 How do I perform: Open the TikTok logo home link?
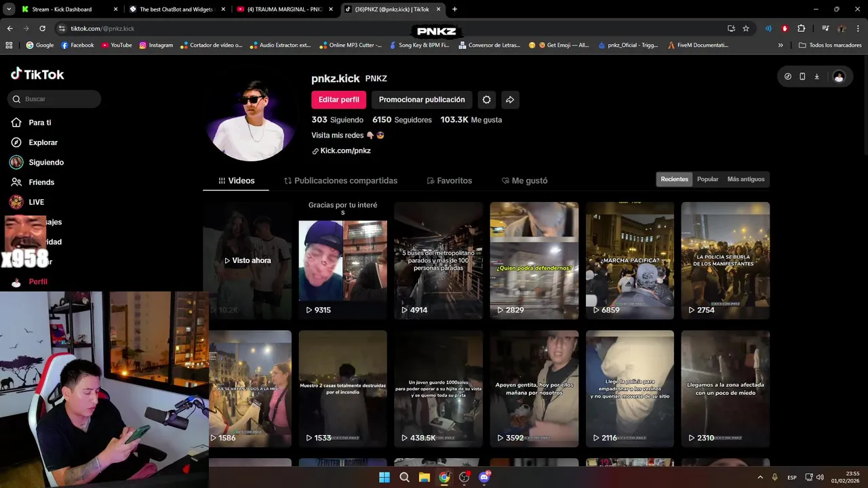(37, 75)
